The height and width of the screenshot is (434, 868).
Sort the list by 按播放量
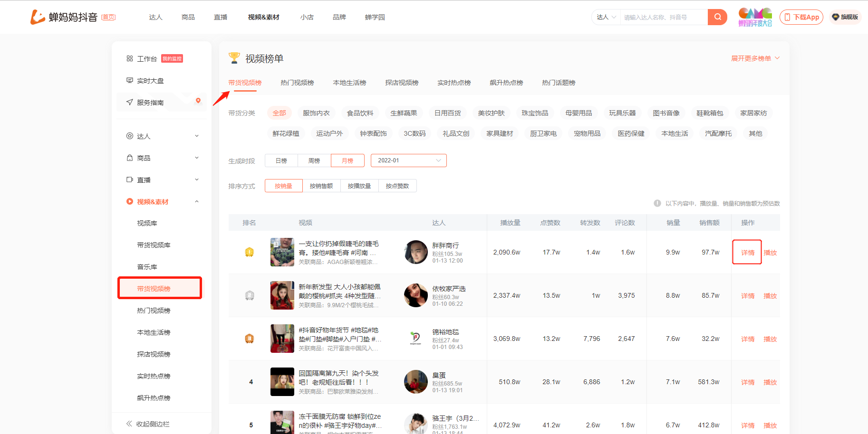tap(359, 186)
